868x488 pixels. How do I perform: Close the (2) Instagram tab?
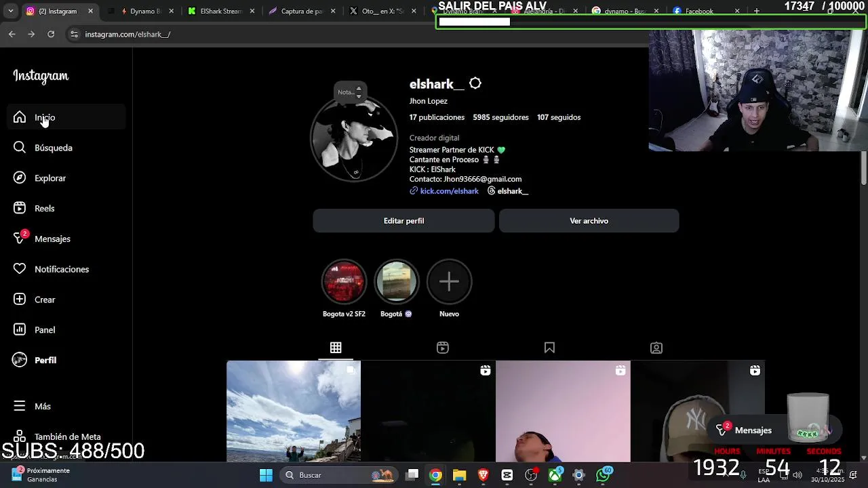click(90, 11)
